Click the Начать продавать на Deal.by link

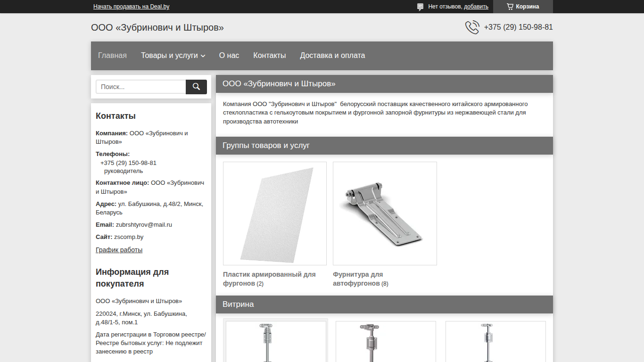coord(132,7)
